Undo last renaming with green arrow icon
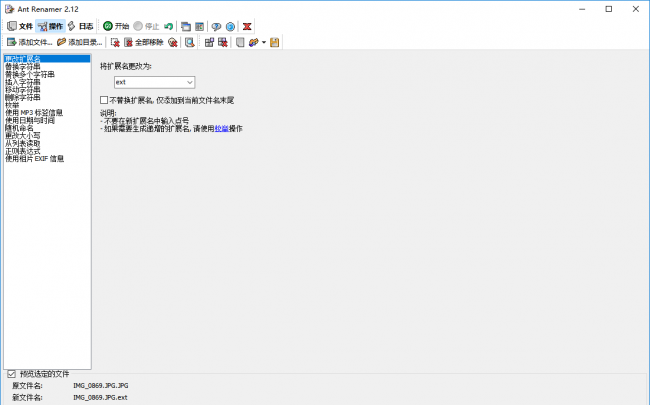Image resolution: width=650 pixels, height=405 pixels. coord(168,26)
